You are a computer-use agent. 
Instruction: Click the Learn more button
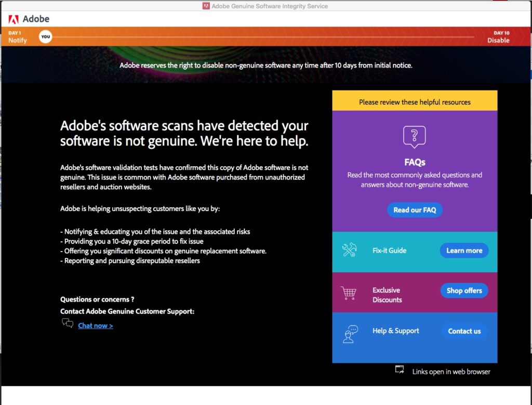point(464,250)
